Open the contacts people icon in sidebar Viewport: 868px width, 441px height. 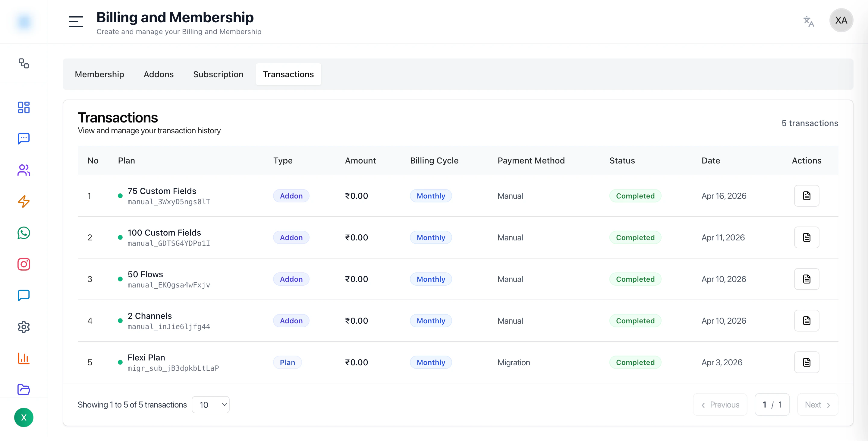[24, 170]
